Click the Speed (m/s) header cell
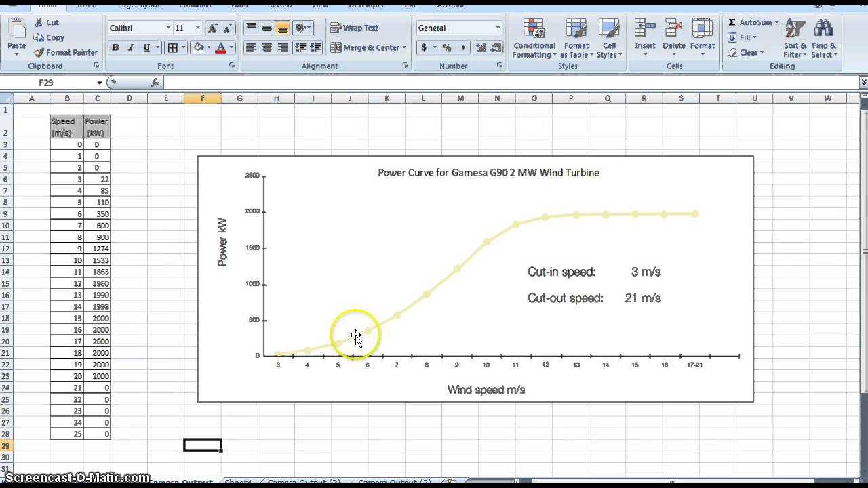868x488 pixels. pyautogui.click(x=66, y=127)
